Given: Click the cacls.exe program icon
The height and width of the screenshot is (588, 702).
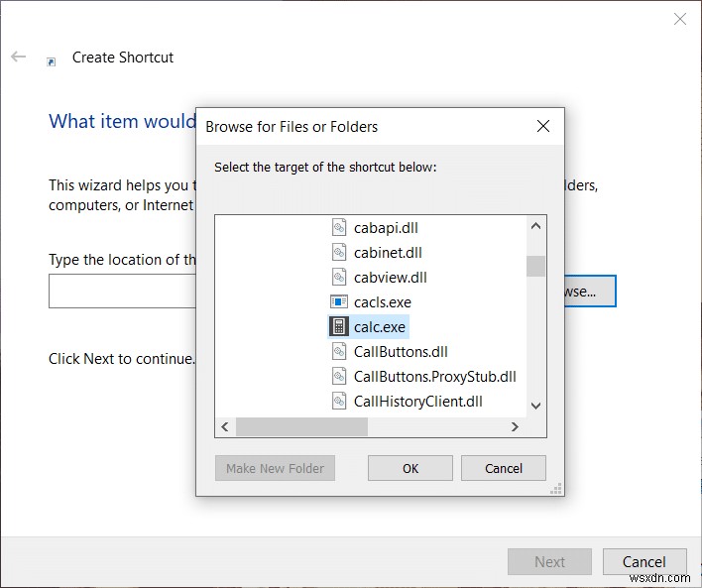Looking at the screenshot, I should click(x=339, y=302).
